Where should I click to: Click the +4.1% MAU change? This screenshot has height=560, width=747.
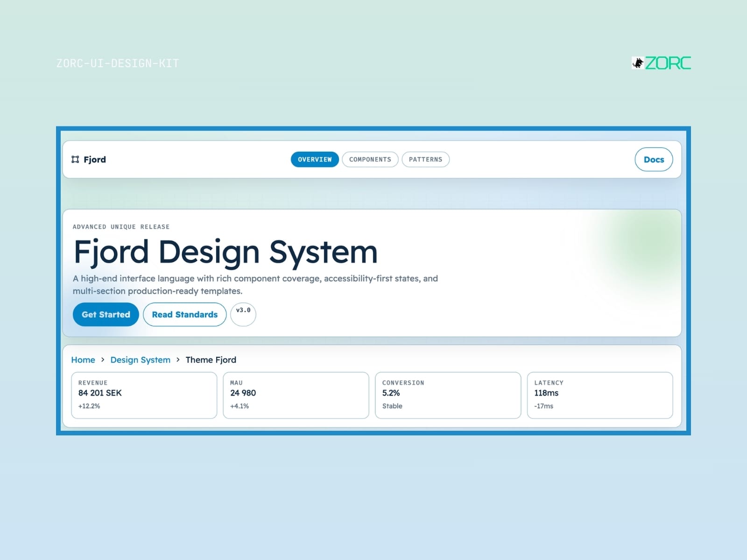click(x=240, y=406)
